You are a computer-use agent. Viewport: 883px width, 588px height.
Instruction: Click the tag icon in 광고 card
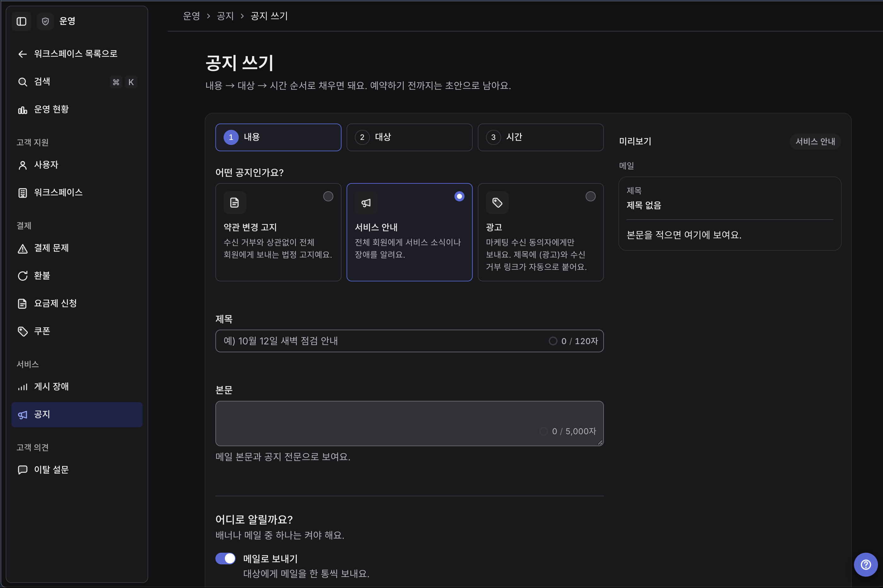[497, 203]
